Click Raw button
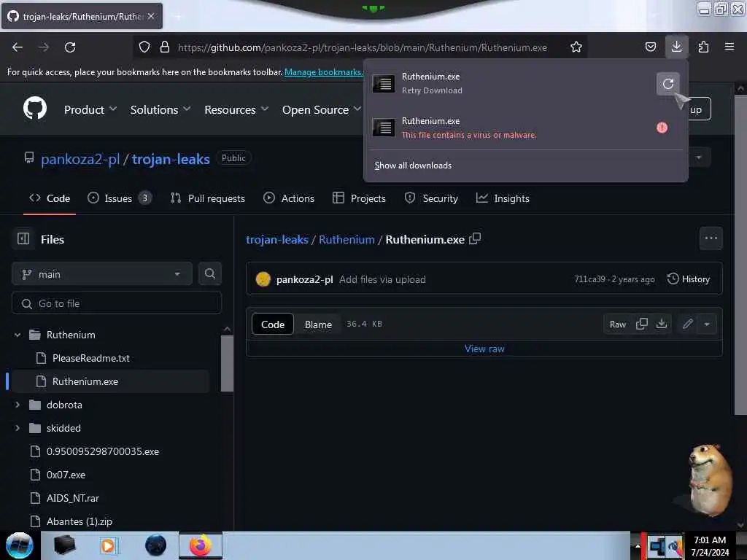Viewport: 747px width, 560px height. (x=617, y=324)
